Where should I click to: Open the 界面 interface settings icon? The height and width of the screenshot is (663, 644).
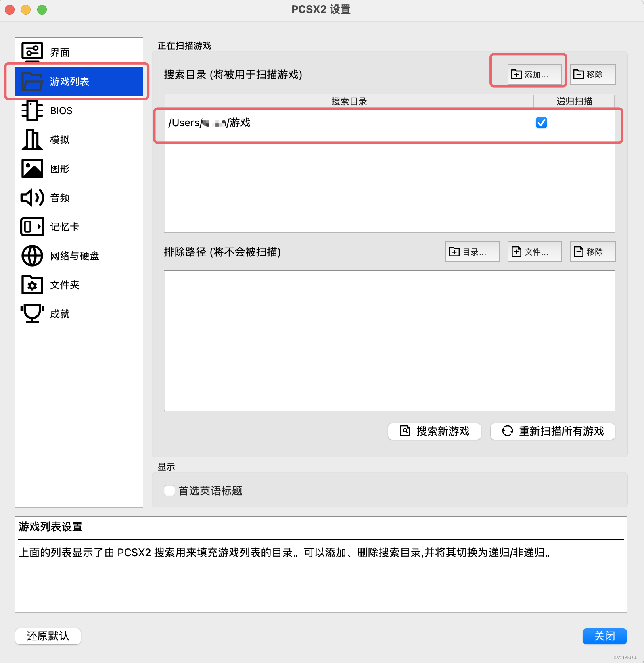[32, 52]
